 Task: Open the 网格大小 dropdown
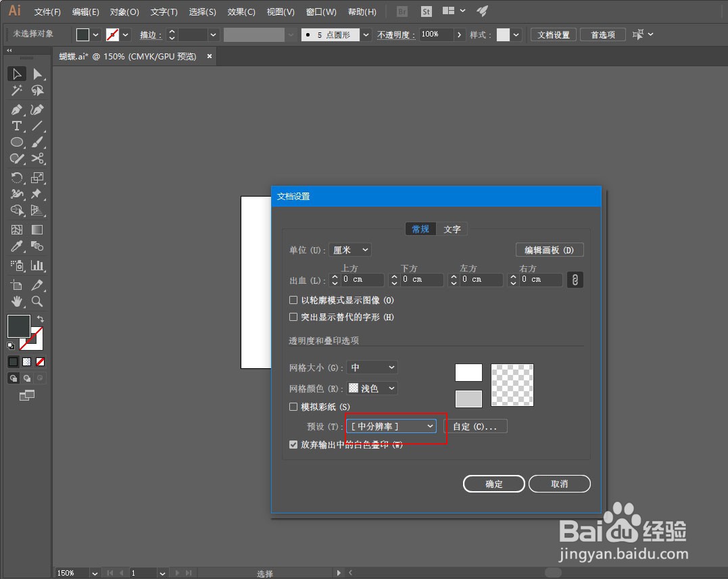tap(372, 368)
